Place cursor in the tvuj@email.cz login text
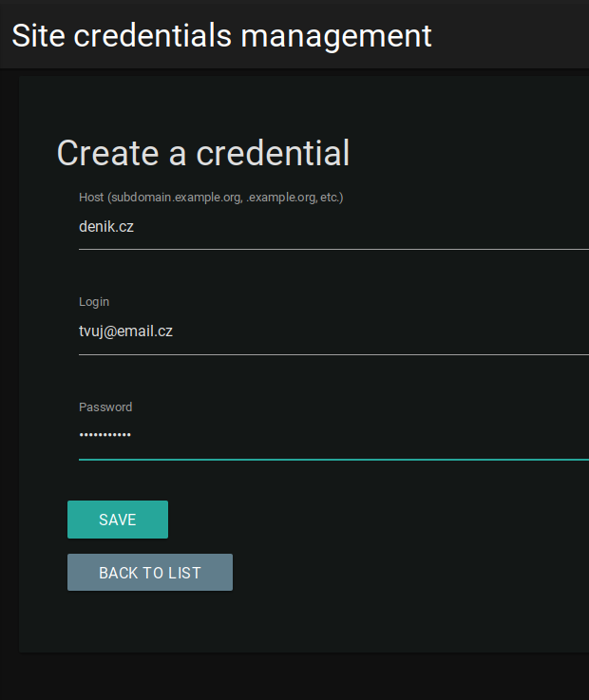 point(125,331)
